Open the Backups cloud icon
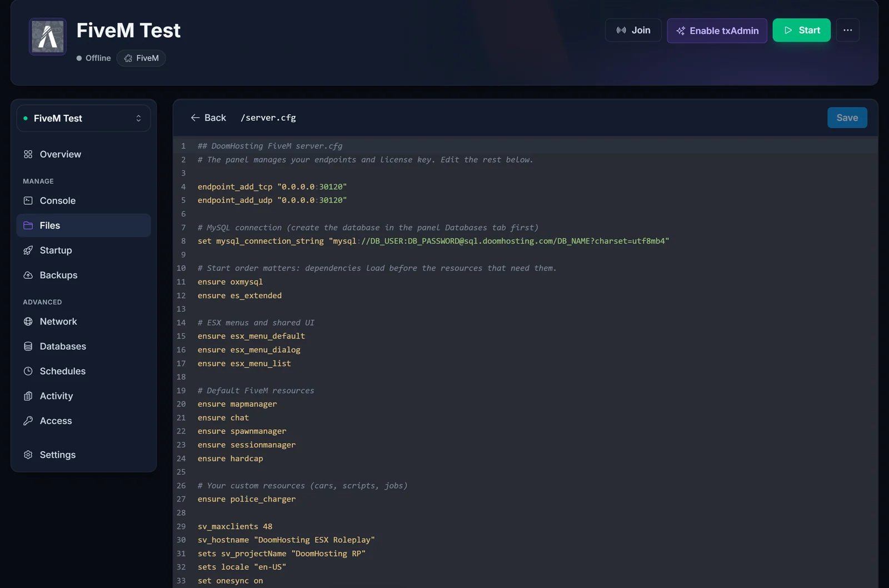The image size is (889, 588). pos(28,275)
